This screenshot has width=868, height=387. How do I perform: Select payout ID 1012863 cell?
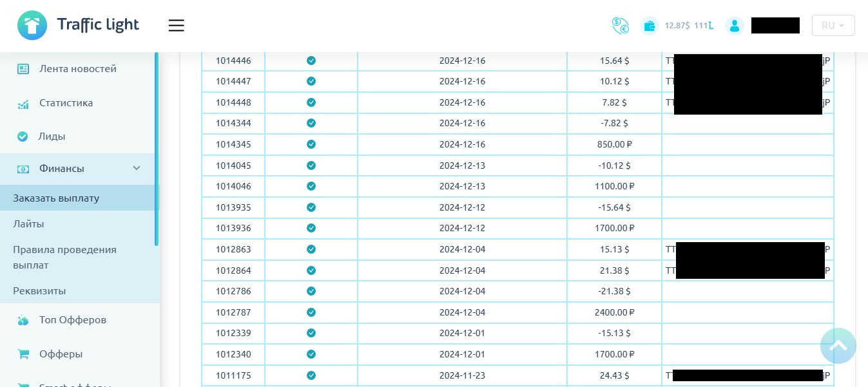(x=233, y=249)
